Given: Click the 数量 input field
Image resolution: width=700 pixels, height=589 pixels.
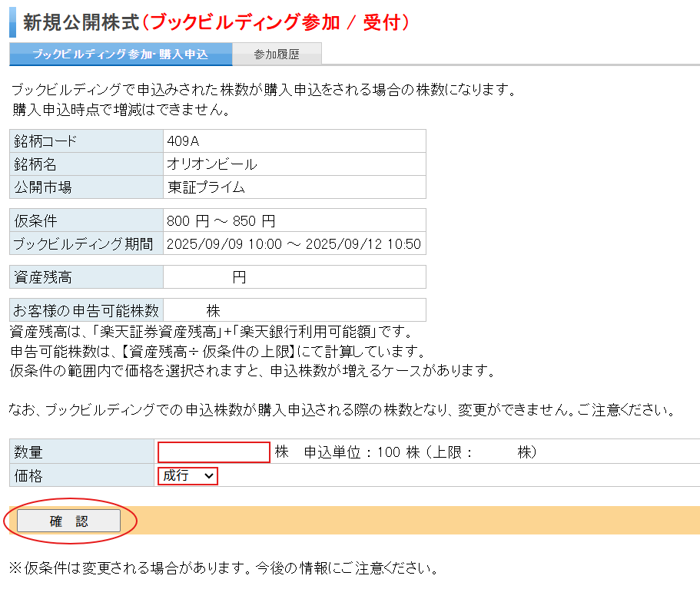Looking at the screenshot, I should tap(214, 452).
